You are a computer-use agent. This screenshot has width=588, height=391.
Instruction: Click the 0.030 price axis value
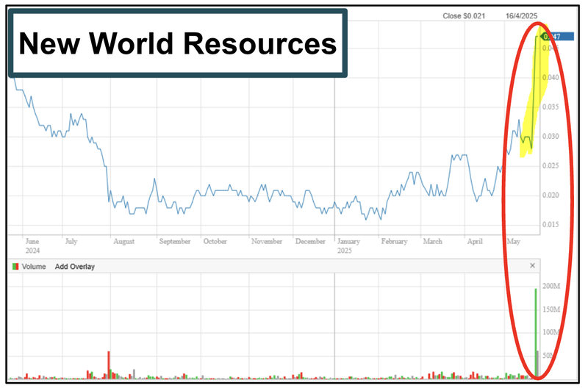coord(551,137)
